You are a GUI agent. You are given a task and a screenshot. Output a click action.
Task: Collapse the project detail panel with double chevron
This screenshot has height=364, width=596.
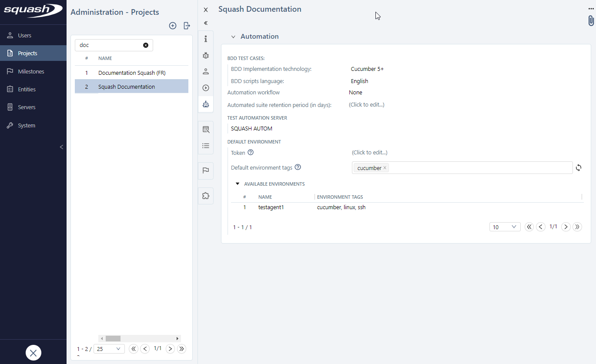(206, 23)
